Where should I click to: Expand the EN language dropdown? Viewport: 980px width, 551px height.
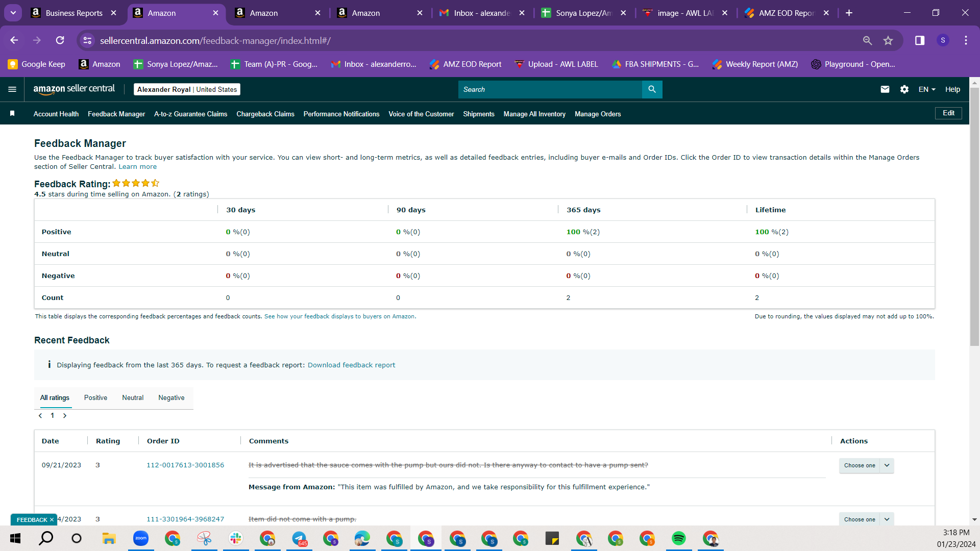[927, 89]
